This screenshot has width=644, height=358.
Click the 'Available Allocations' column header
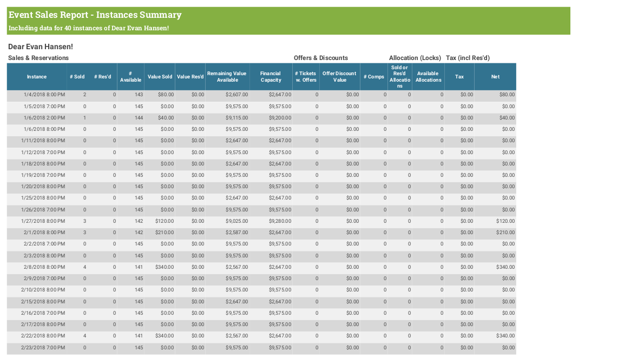click(428, 77)
